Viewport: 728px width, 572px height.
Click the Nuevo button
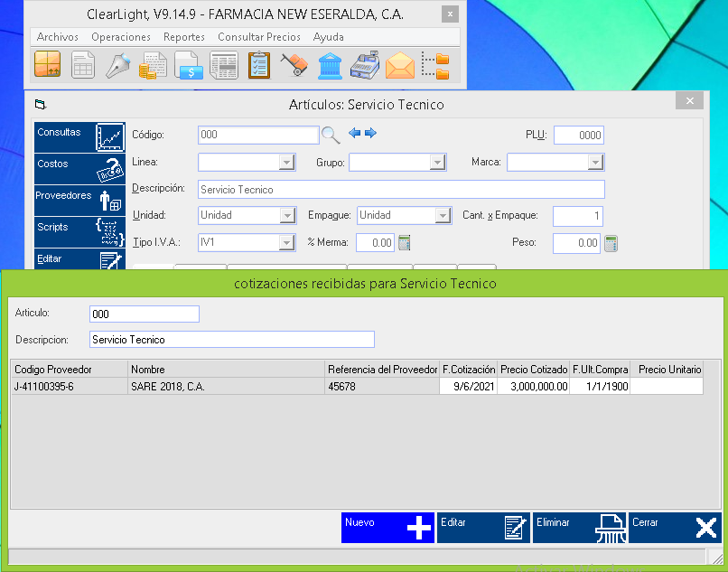387,528
